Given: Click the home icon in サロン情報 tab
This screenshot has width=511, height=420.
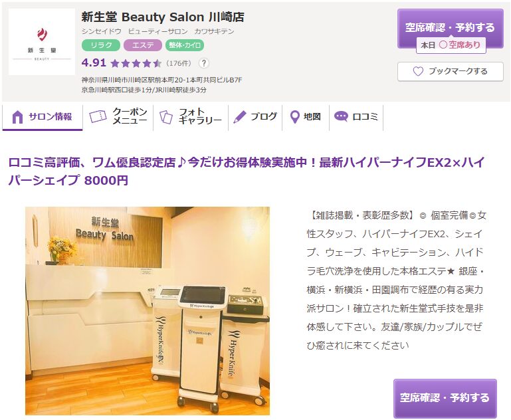Looking at the screenshot, I should pyautogui.click(x=17, y=117).
